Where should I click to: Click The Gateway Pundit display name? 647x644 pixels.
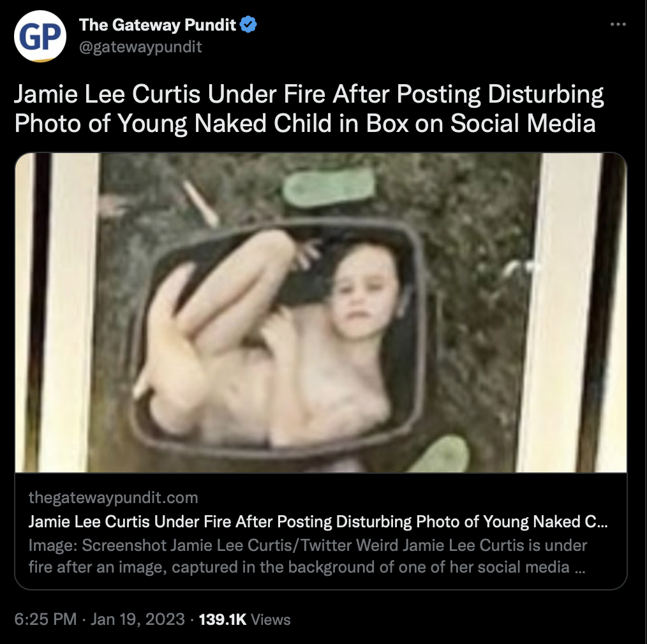click(x=157, y=25)
